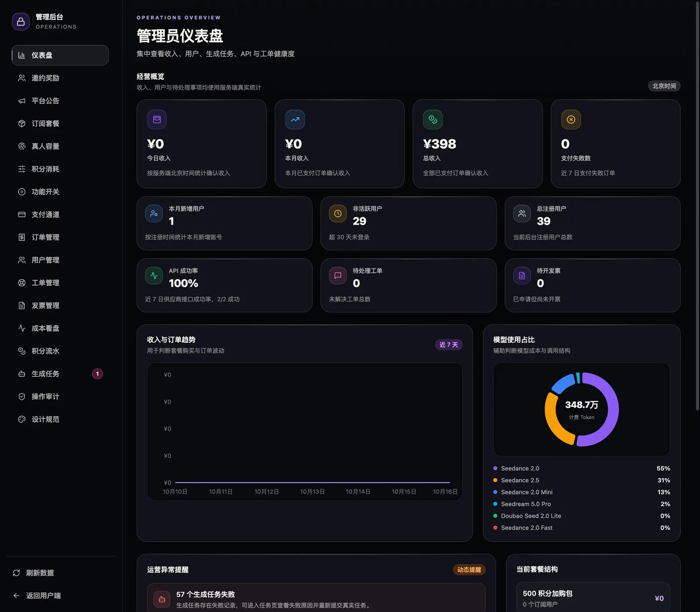Click the 平台公告 megaphone icon
700x612 pixels.
point(21,101)
